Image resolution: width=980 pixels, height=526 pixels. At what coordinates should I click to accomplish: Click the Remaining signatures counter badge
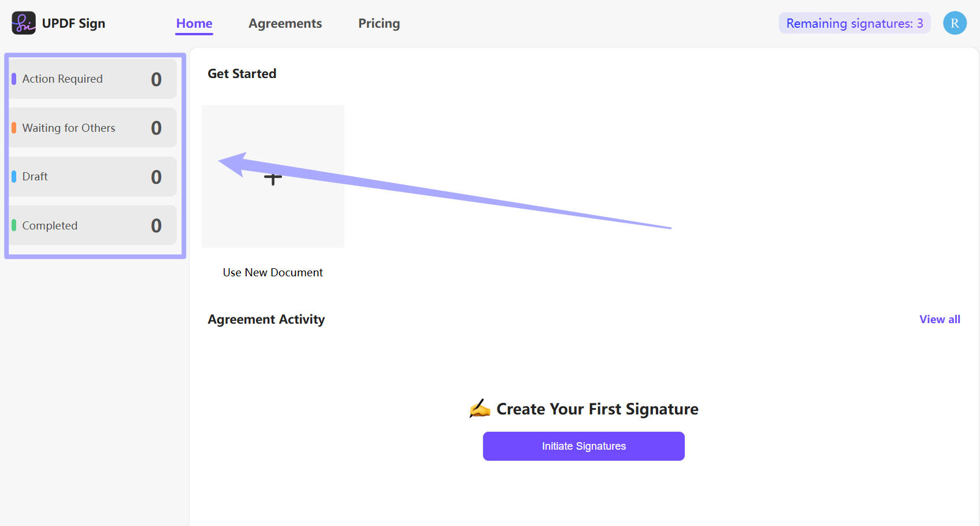pyautogui.click(x=854, y=23)
